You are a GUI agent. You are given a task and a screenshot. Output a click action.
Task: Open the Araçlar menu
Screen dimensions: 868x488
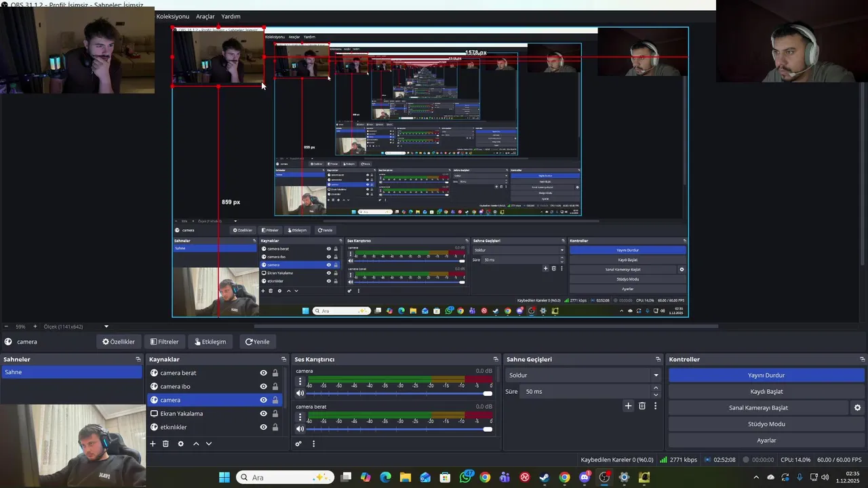click(205, 16)
